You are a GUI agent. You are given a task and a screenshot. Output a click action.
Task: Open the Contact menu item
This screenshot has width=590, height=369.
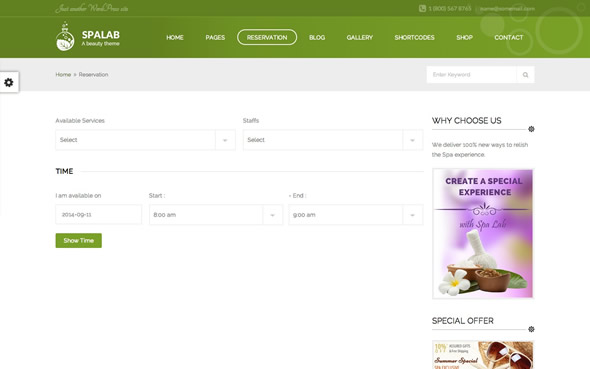tap(509, 38)
